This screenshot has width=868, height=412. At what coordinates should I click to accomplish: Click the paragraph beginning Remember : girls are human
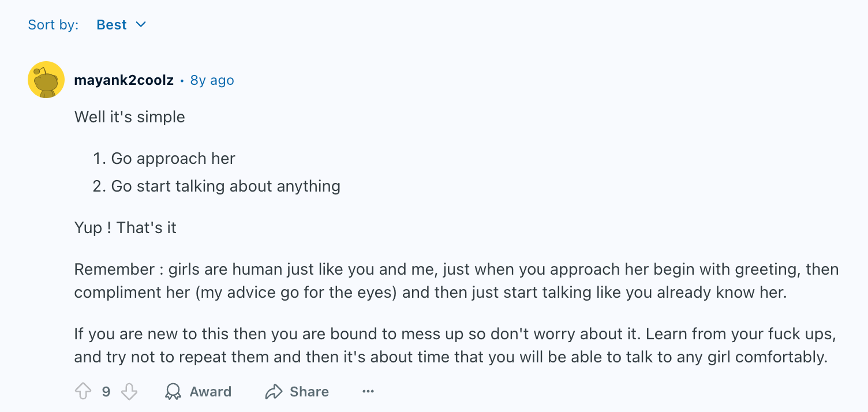tap(457, 281)
